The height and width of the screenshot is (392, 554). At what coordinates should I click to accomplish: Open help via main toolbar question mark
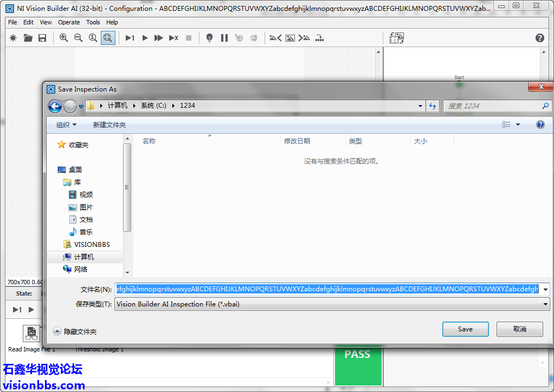click(539, 38)
